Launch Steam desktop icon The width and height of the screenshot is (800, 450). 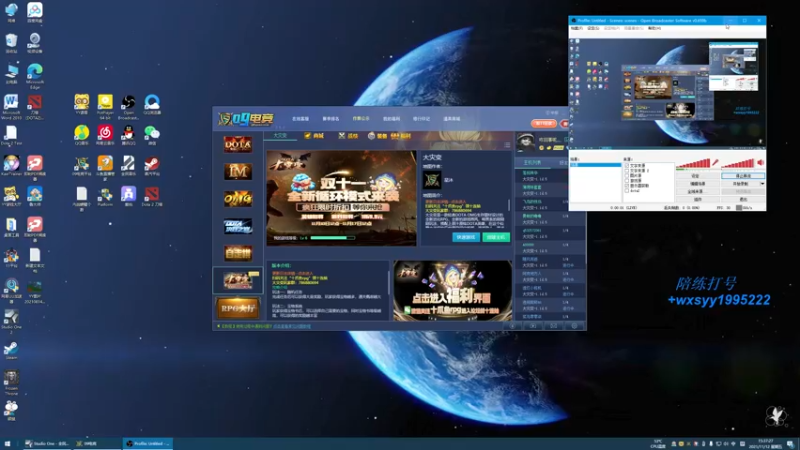11,351
